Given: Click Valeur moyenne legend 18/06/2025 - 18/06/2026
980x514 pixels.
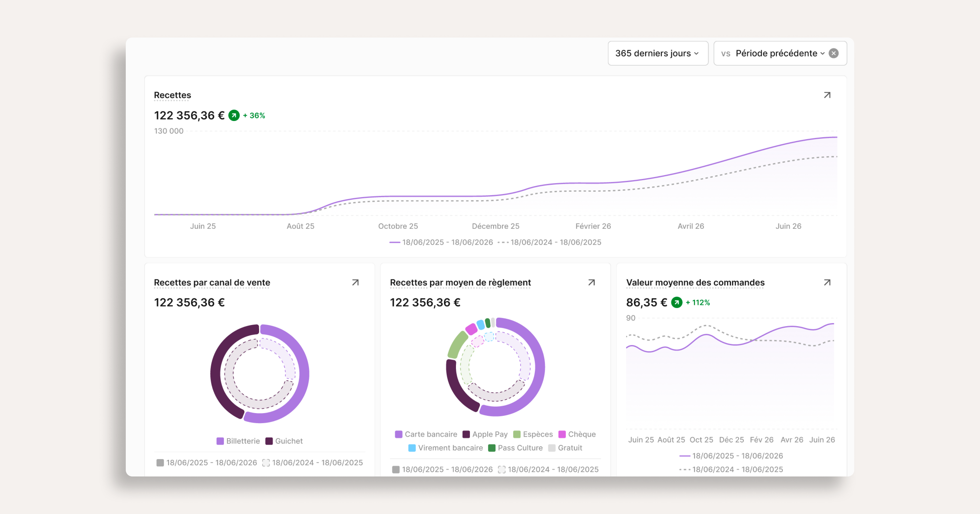Looking at the screenshot, I should (731, 456).
